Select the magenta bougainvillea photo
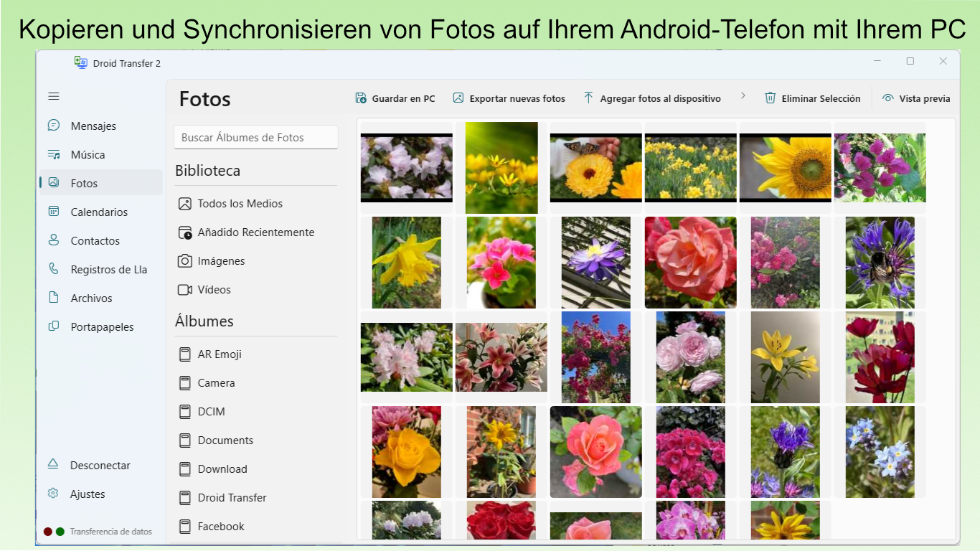 [880, 168]
